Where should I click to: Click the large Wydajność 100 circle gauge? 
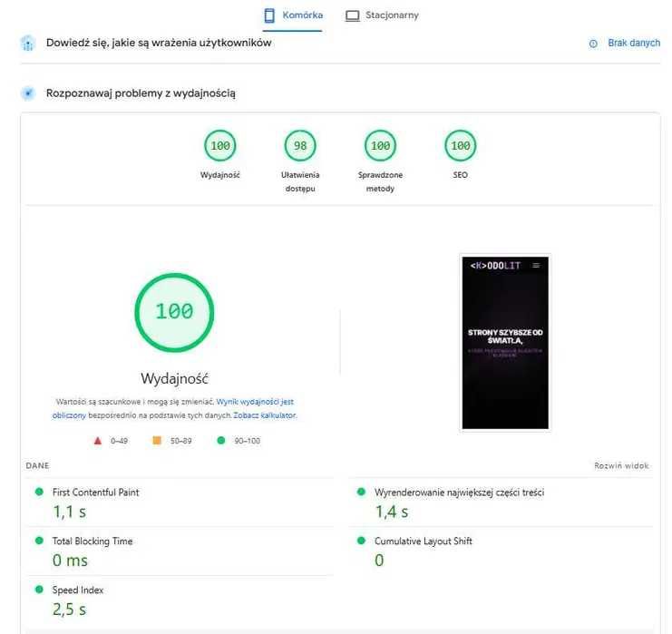coord(174,313)
